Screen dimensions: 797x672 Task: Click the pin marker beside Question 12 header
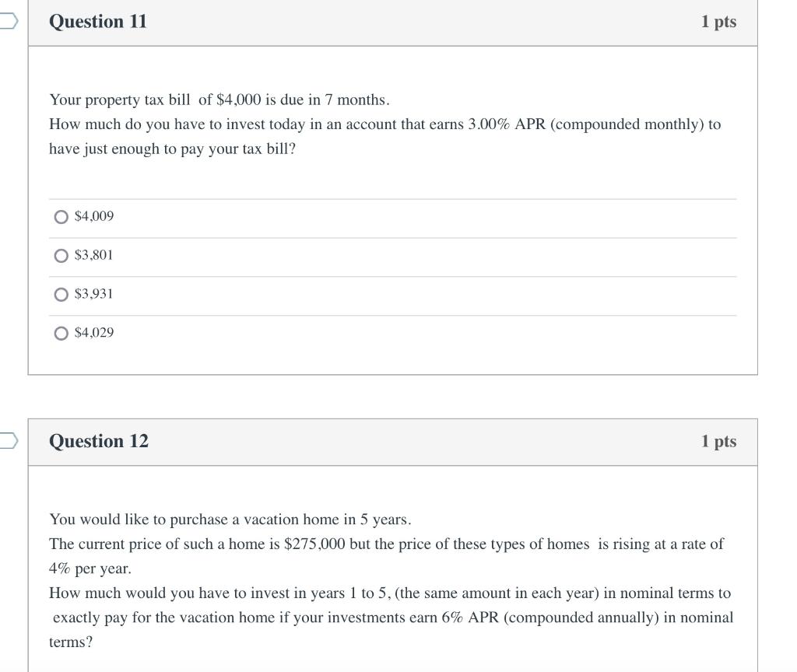pyautogui.click(x=6, y=442)
